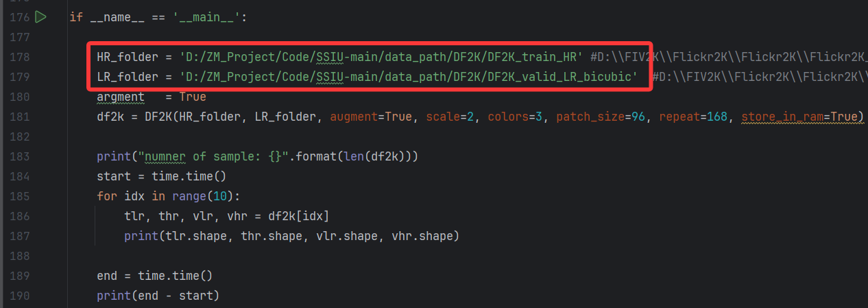
Task: Click the "if __name__ == '__main__':" statement
Action: 158,17
